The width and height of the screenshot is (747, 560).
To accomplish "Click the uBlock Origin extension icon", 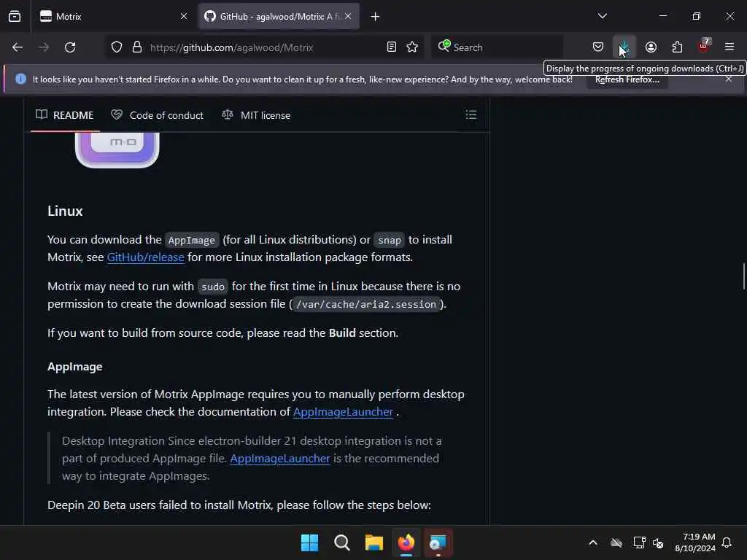I will (704, 47).
